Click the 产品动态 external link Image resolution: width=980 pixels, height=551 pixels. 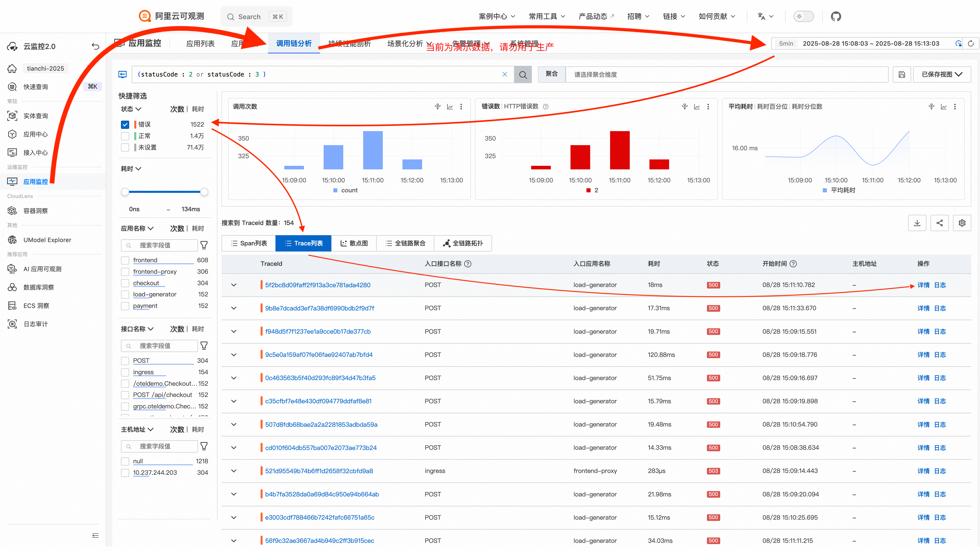tap(596, 16)
